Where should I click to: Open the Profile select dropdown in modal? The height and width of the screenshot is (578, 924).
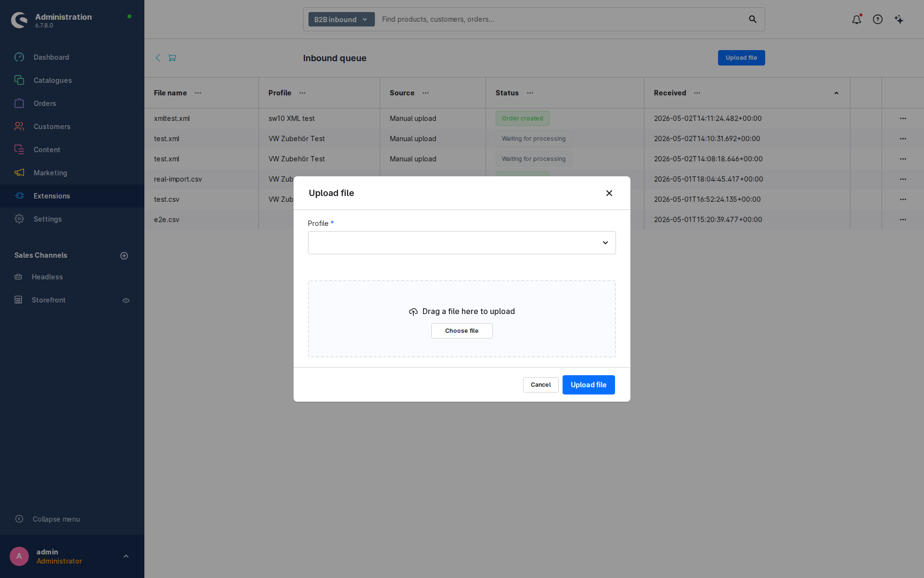[462, 243]
